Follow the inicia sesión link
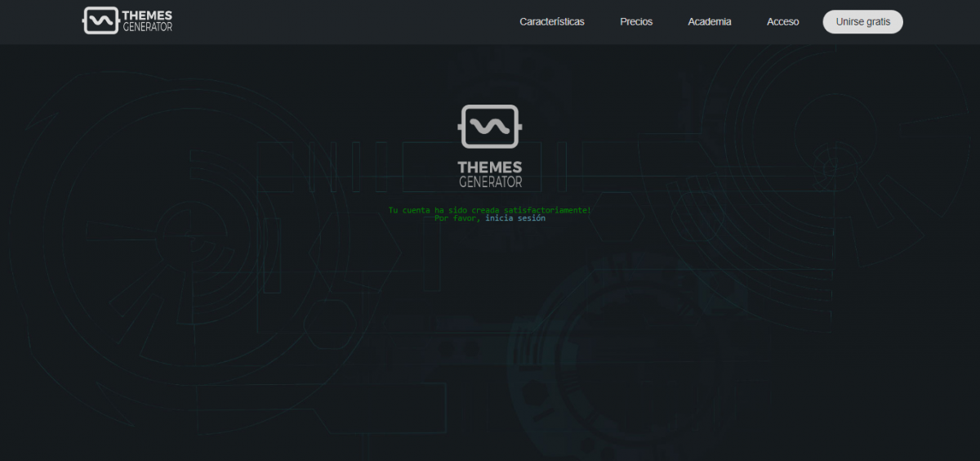Image resolution: width=980 pixels, height=461 pixels. click(515, 218)
